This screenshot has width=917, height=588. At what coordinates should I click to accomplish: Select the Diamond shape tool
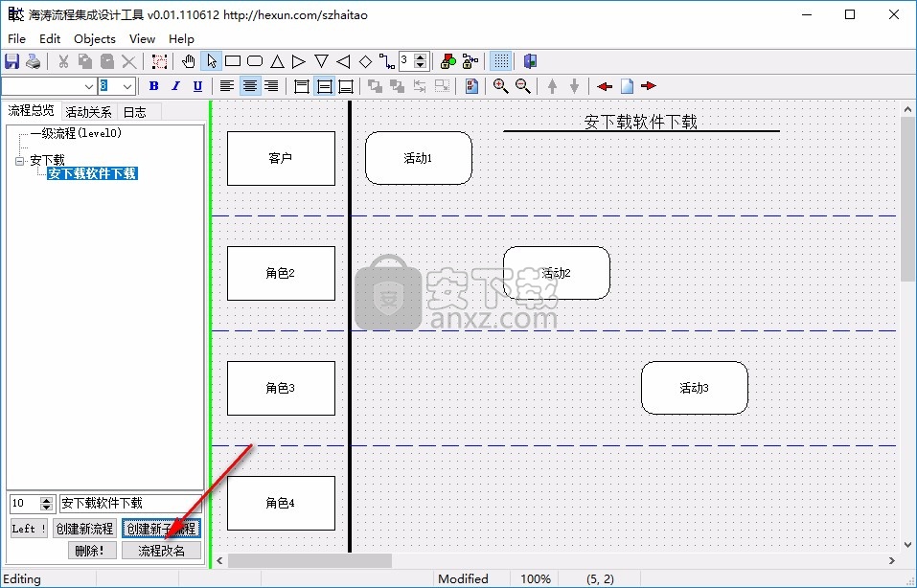[x=365, y=61]
